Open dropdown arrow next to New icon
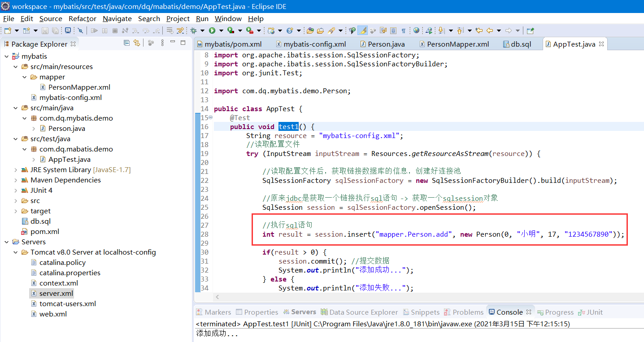The image size is (644, 342). coord(17,30)
